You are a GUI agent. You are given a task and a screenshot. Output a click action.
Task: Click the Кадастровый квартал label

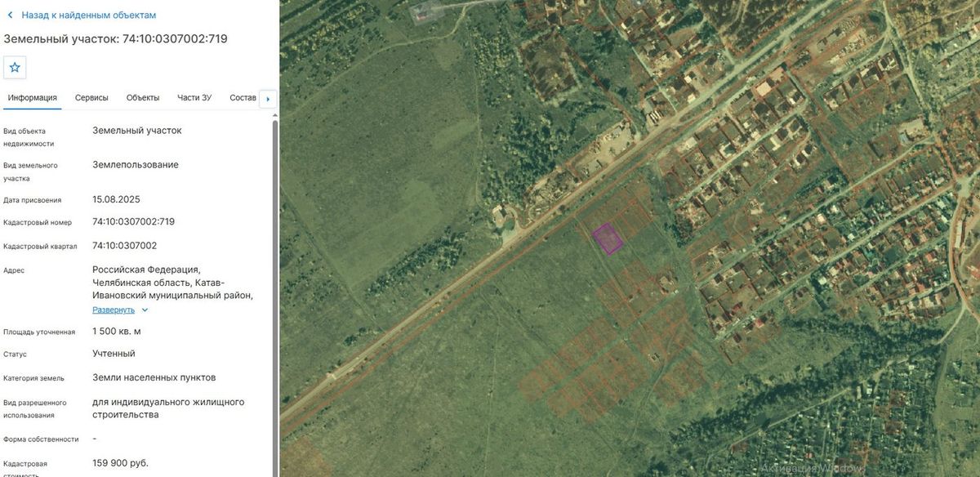coord(40,246)
